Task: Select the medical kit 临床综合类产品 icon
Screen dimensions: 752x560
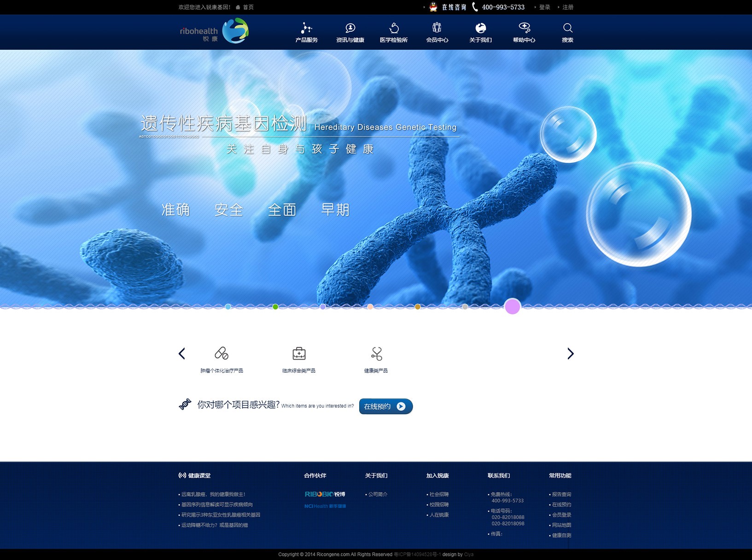Action: click(299, 353)
